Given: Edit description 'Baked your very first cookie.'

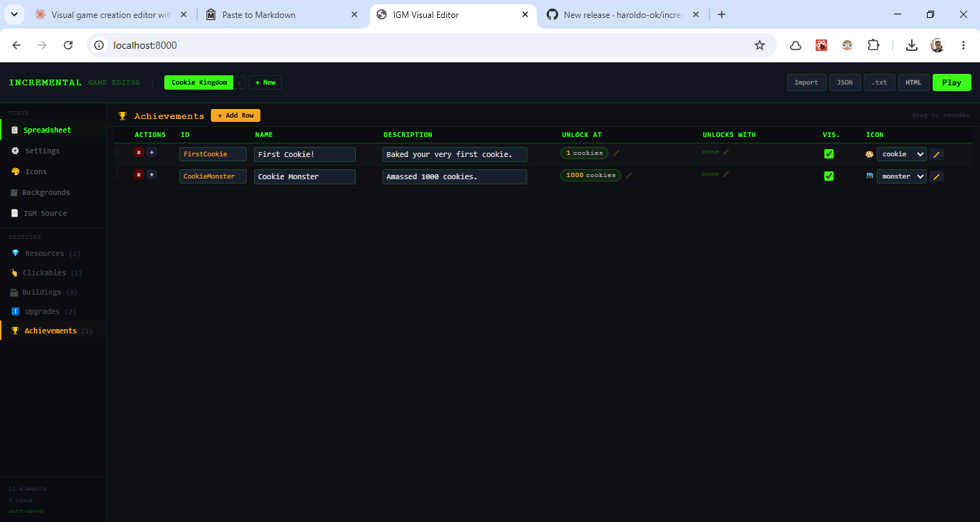Looking at the screenshot, I should click(455, 154).
